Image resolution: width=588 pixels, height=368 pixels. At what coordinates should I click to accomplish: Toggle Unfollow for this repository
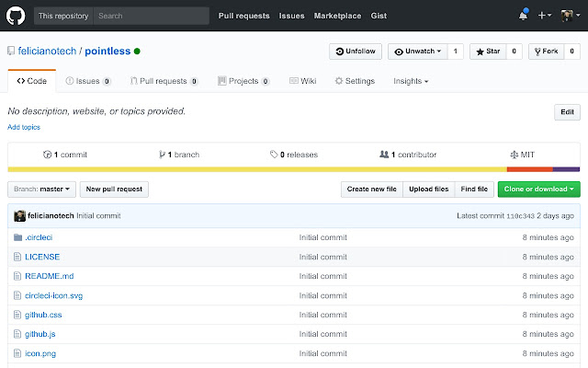coord(356,52)
